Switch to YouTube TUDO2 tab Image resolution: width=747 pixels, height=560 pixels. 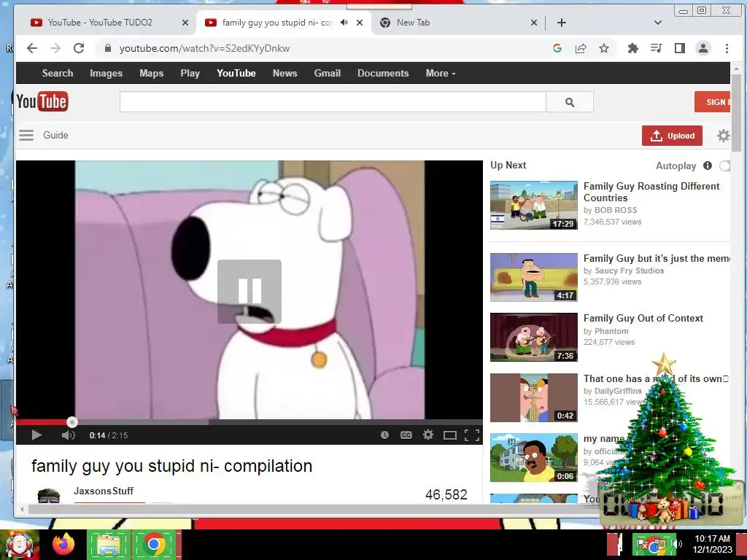coord(100,23)
